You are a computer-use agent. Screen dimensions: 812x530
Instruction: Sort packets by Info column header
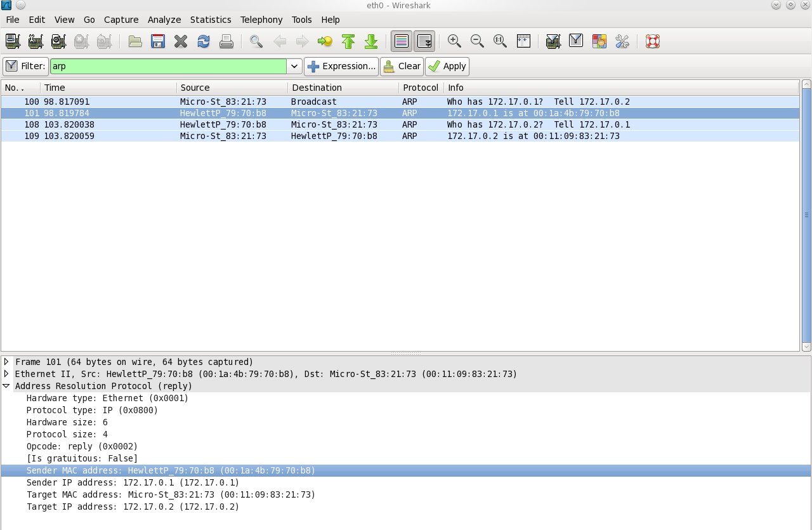[x=621, y=88]
